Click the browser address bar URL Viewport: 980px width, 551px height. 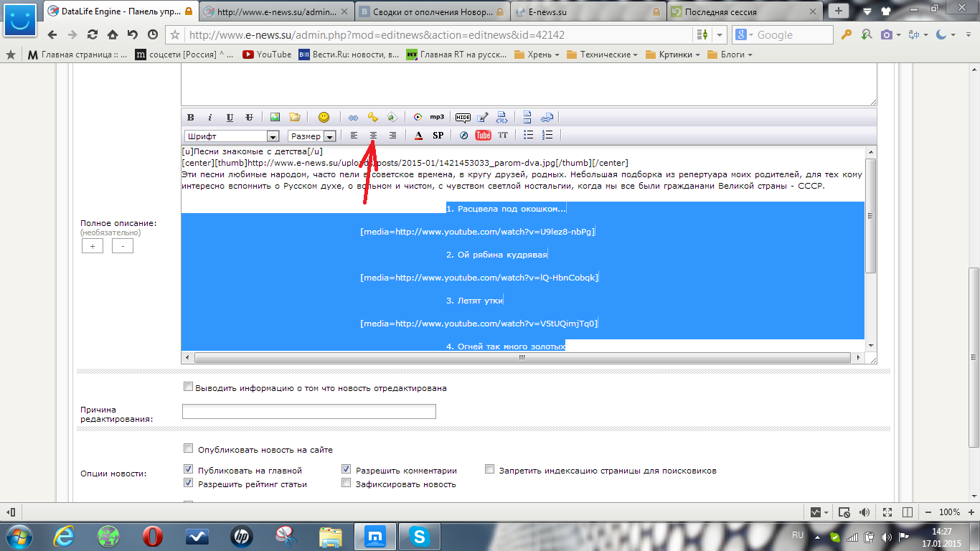376,35
